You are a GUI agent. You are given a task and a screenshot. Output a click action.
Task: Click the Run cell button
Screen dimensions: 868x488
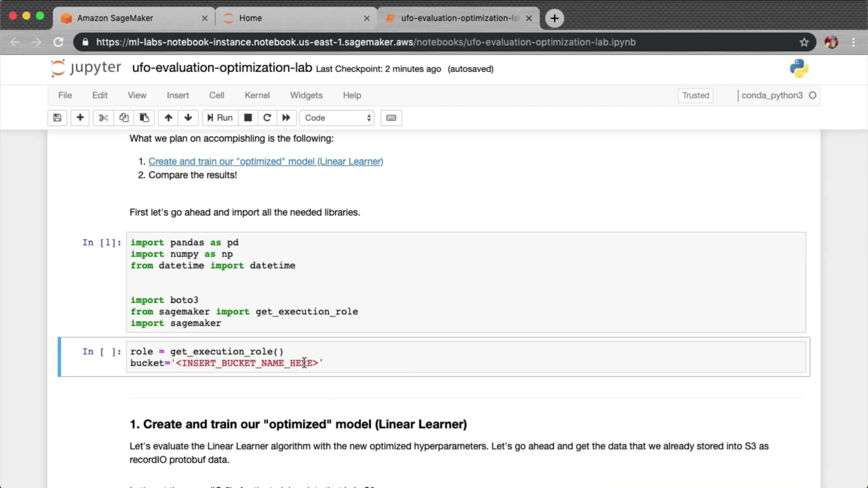(220, 118)
